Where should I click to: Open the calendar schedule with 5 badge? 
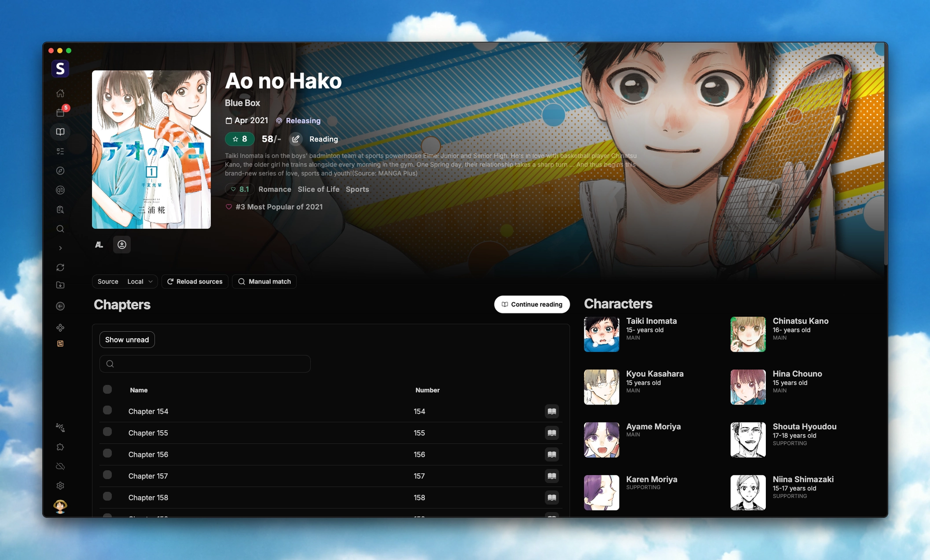60,112
